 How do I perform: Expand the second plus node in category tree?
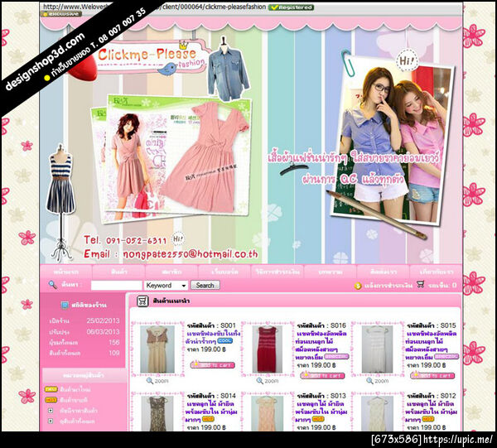click(x=51, y=421)
